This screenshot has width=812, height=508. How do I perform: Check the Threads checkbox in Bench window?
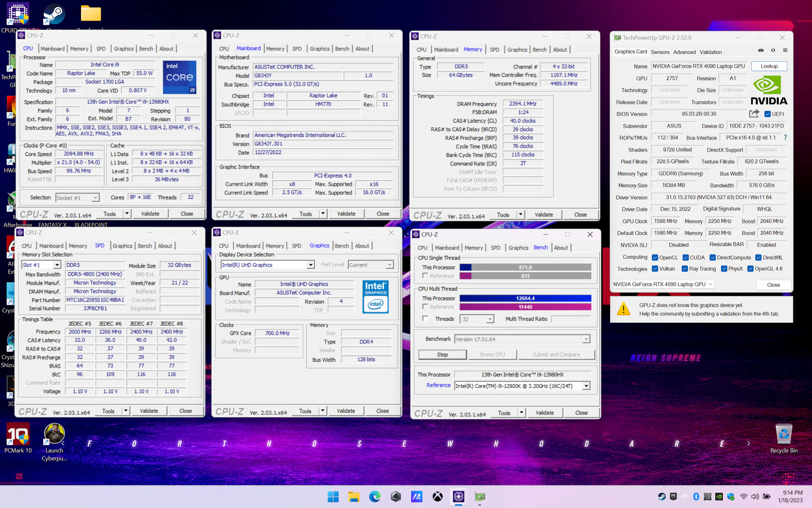[x=425, y=318]
